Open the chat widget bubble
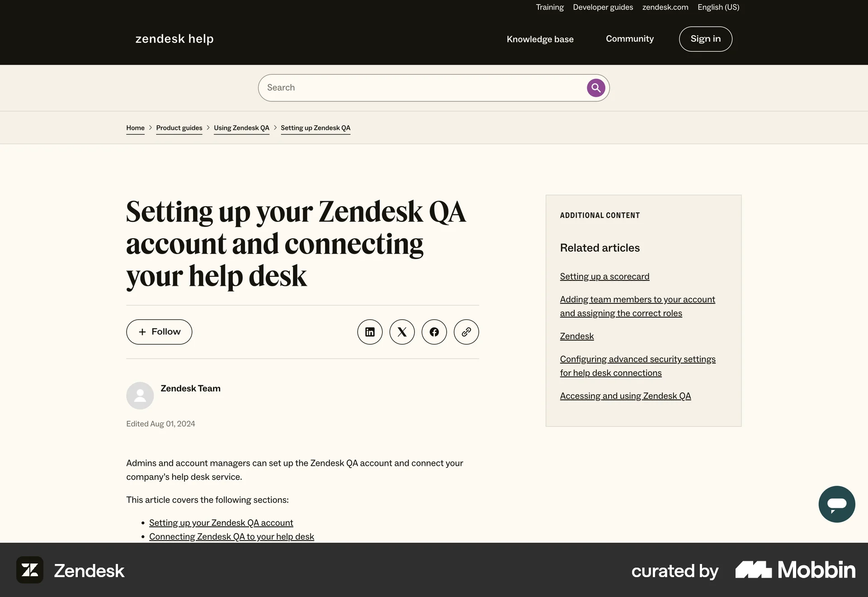868x597 pixels. (x=837, y=504)
